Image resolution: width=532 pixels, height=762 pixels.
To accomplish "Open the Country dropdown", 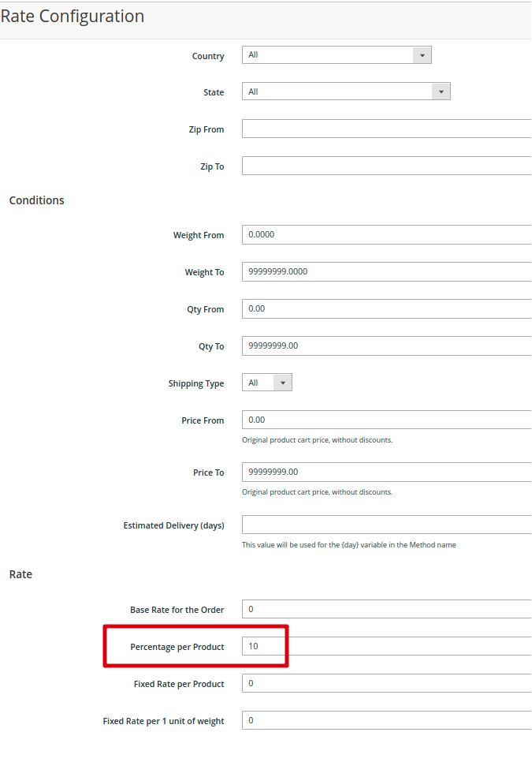I will tap(337, 55).
